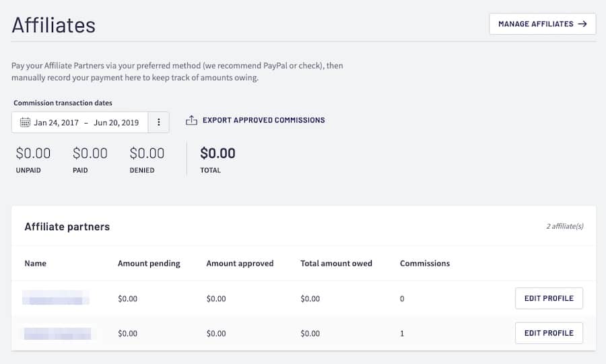Click the Unpaid $0.00 amount
Viewport: 606px width, 364px height.
click(33, 153)
